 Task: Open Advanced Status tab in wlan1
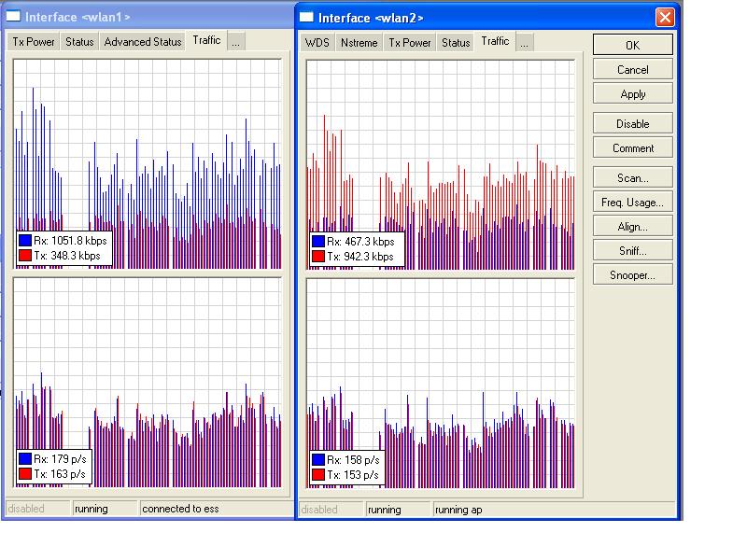[x=143, y=42]
